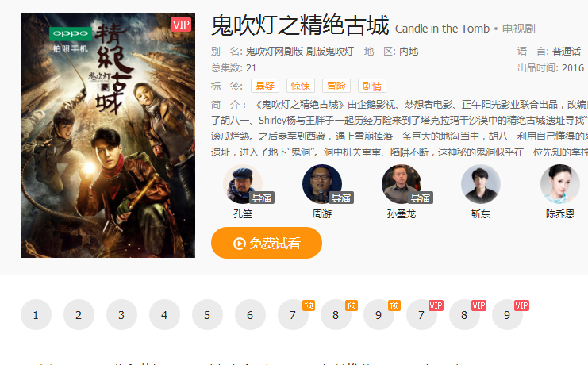The image size is (588, 365).
Task: Open episode 7 preview marked 预
Action: click(293, 315)
